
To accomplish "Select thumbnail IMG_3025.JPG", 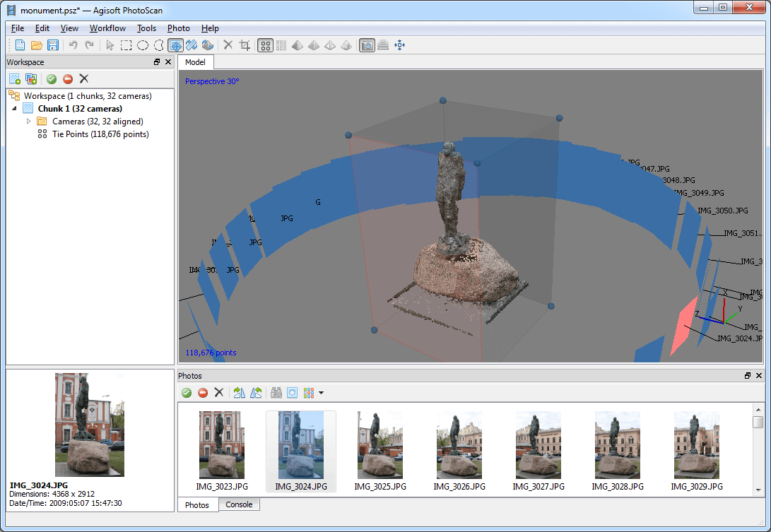I will (380, 451).
